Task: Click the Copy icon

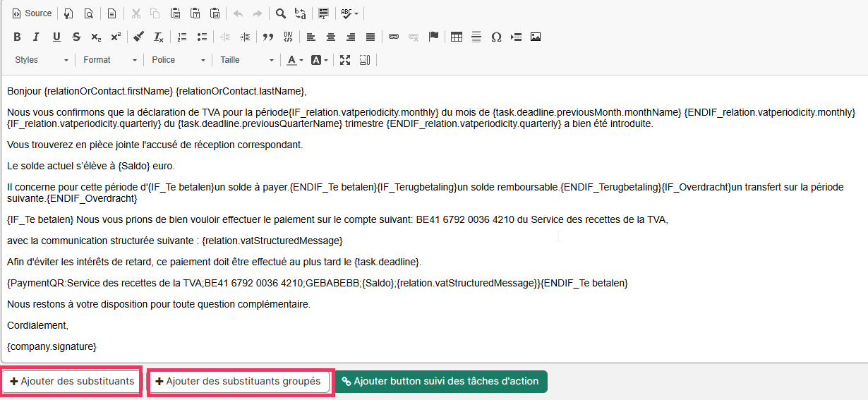Action: pos(155,13)
